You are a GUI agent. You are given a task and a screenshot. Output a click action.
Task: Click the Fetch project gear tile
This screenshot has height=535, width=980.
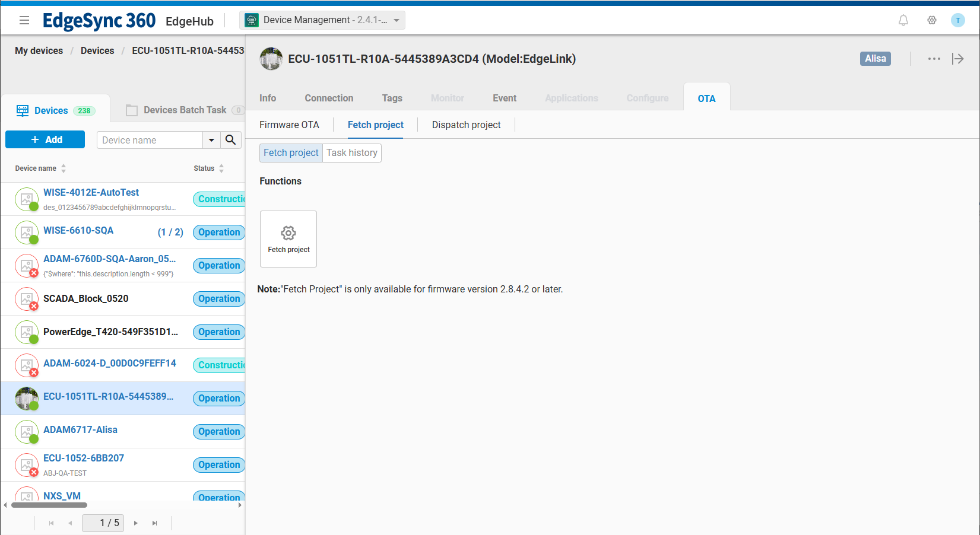(288, 239)
